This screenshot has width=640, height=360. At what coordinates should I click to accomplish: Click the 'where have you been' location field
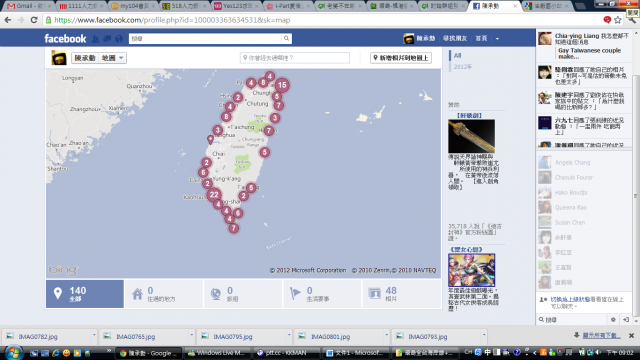[x=295, y=58]
